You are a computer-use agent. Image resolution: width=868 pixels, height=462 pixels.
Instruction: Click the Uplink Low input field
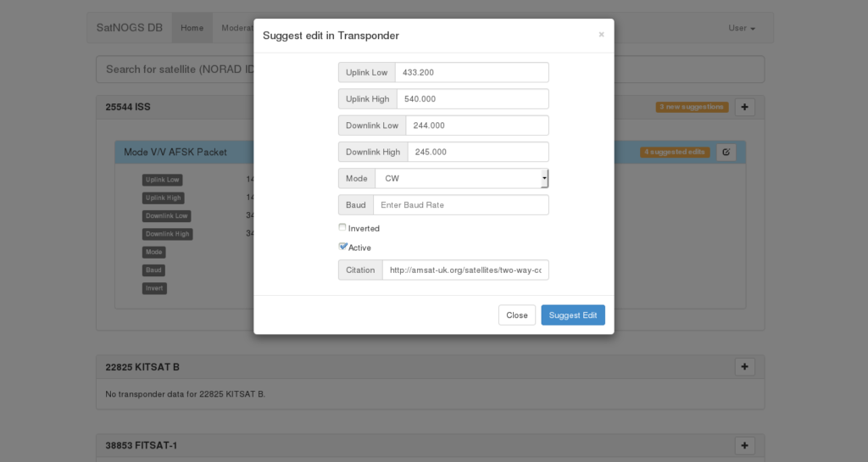click(x=471, y=73)
